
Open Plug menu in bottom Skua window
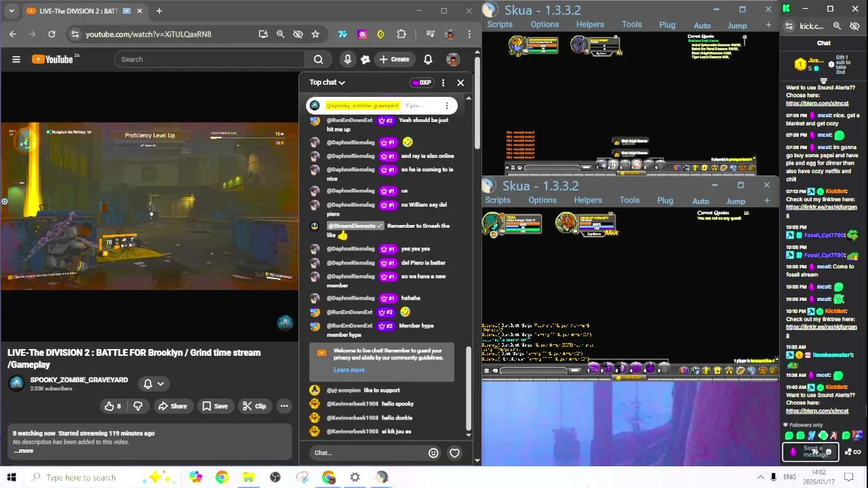click(x=665, y=201)
